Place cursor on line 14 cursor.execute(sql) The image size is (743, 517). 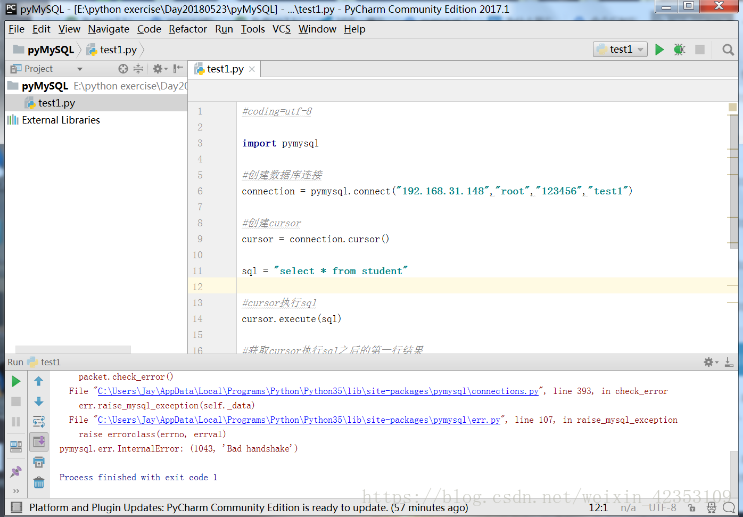click(x=291, y=318)
